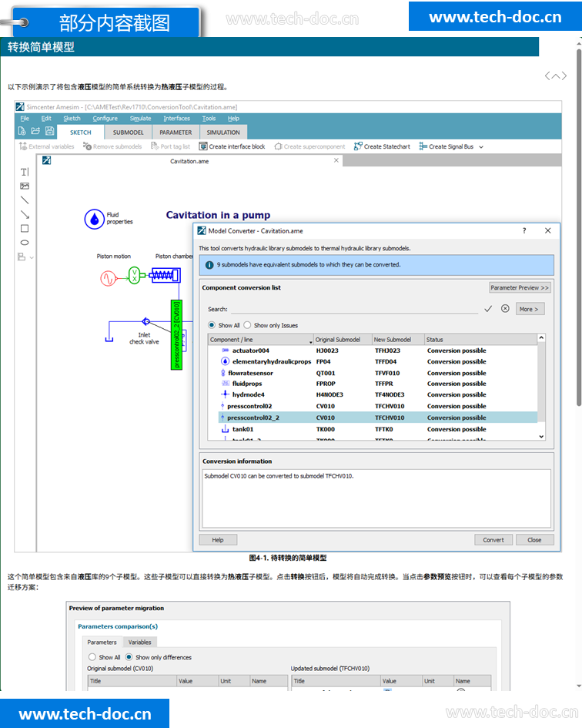Select the Text tool in sketch sidebar
Image resolution: width=582 pixels, height=728 pixels.
pyautogui.click(x=25, y=173)
